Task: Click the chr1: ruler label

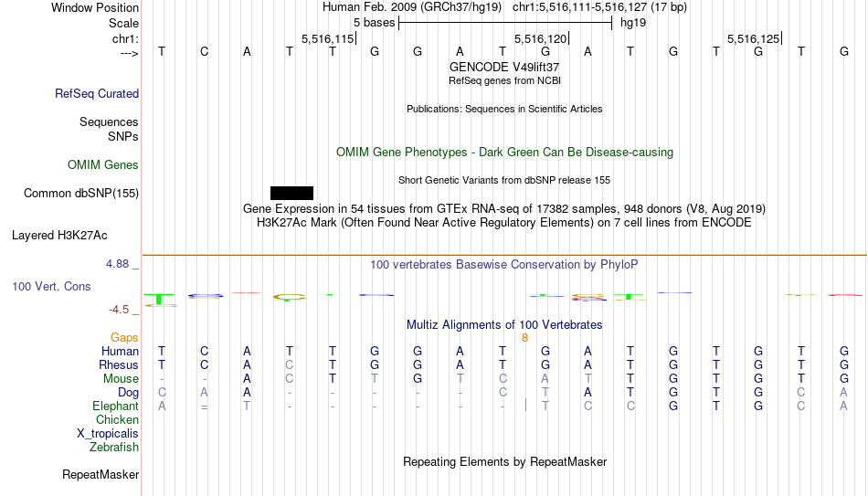Action: pos(125,38)
